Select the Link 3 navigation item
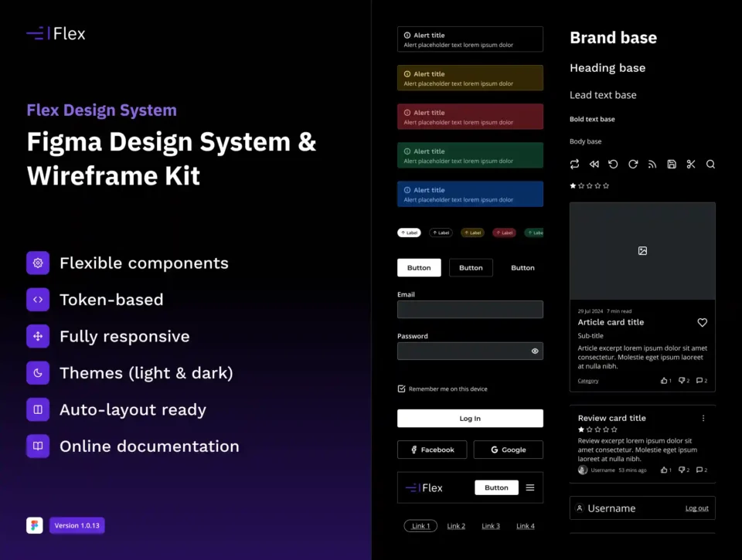742x560 pixels. tap(491, 526)
